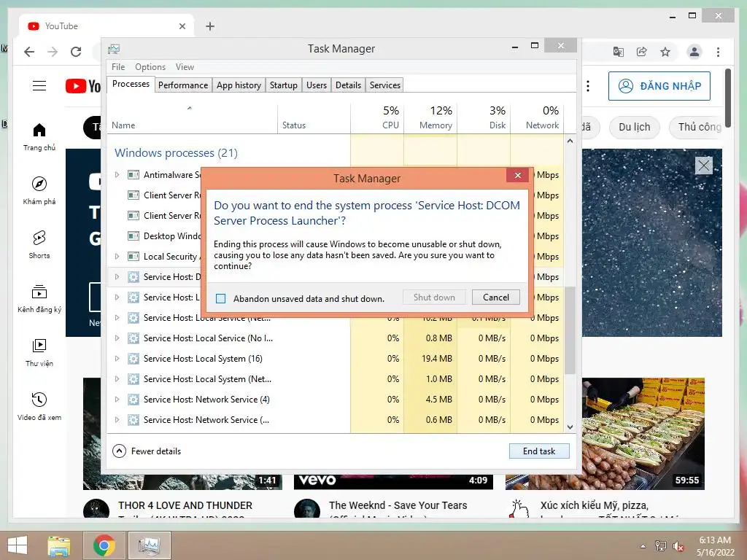The height and width of the screenshot is (560, 747).
Task: Open the Options menu in Task Manager
Action: point(150,67)
